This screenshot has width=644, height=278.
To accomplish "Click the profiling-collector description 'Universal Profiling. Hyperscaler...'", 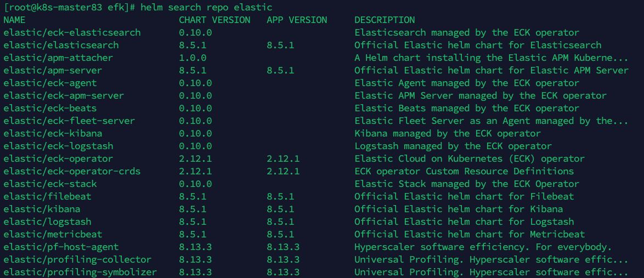I will coord(492,259).
